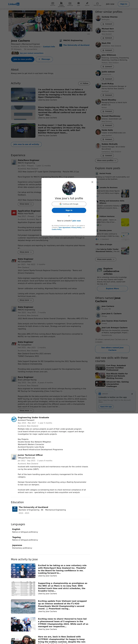
Task: Expand Show more under Race Engineer role
Action: 26,411
